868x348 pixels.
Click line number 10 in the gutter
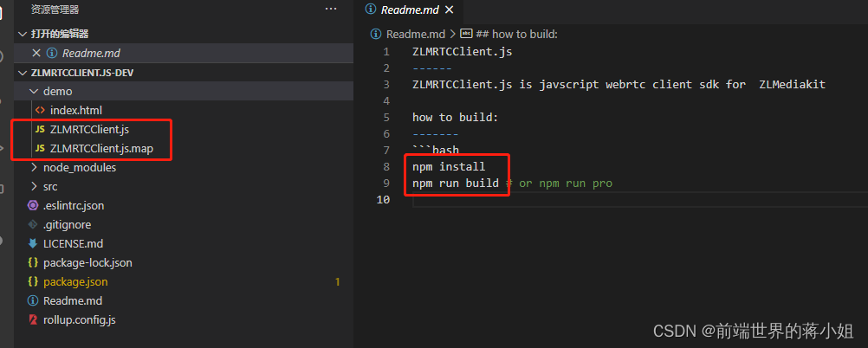click(383, 200)
